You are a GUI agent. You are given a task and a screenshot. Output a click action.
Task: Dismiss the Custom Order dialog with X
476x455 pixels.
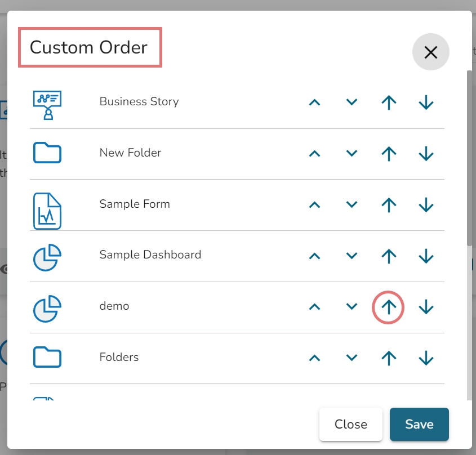pyautogui.click(x=431, y=52)
